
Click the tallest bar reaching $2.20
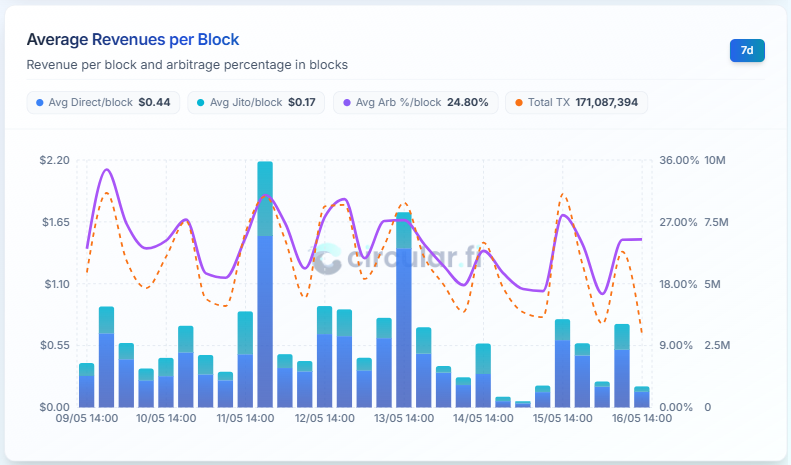265,284
